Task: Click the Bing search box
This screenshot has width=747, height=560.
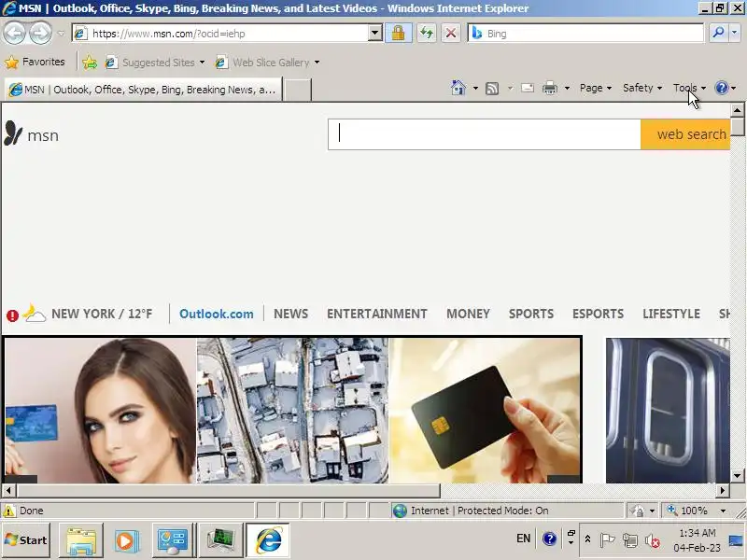Action: click(x=586, y=34)
